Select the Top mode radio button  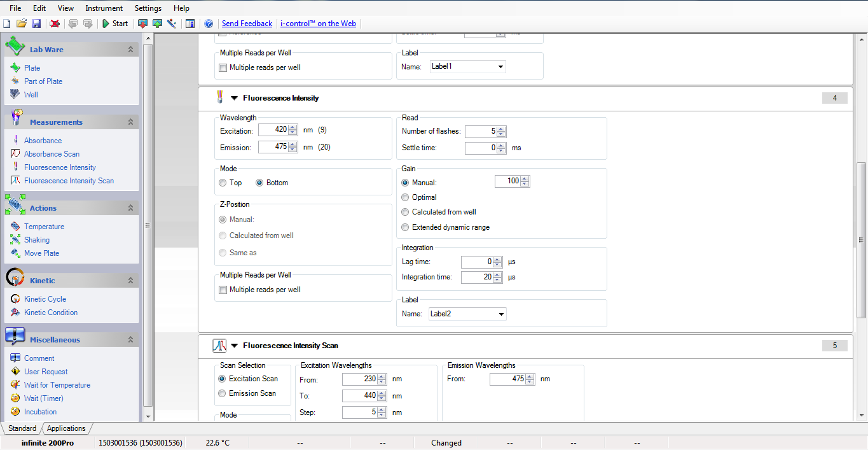coord(223,183)
